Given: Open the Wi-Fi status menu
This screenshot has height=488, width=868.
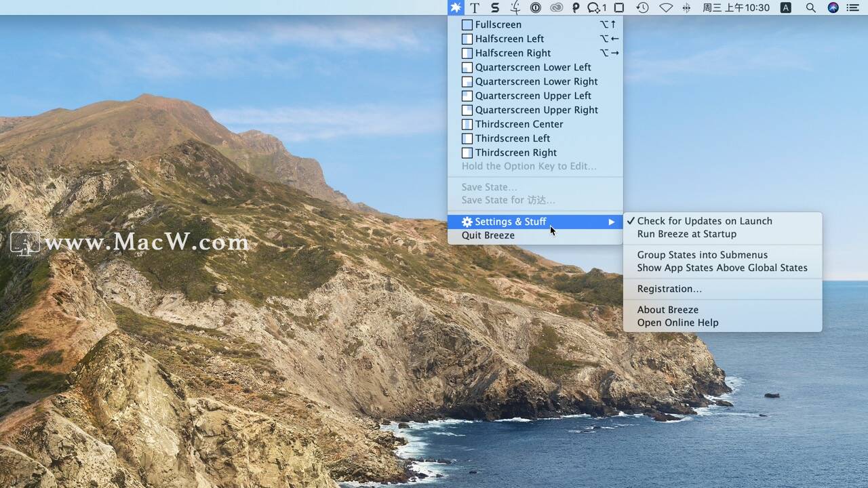Looking at the screenshot, I should (666, 7).
